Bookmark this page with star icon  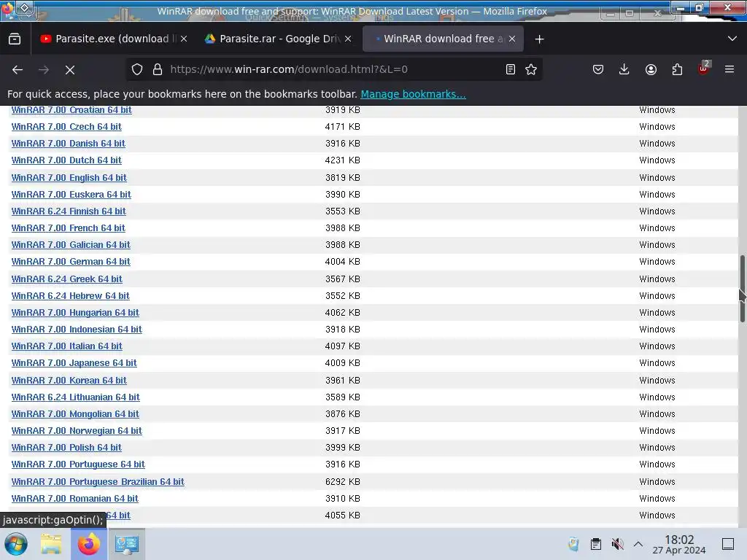pos(531,69)
